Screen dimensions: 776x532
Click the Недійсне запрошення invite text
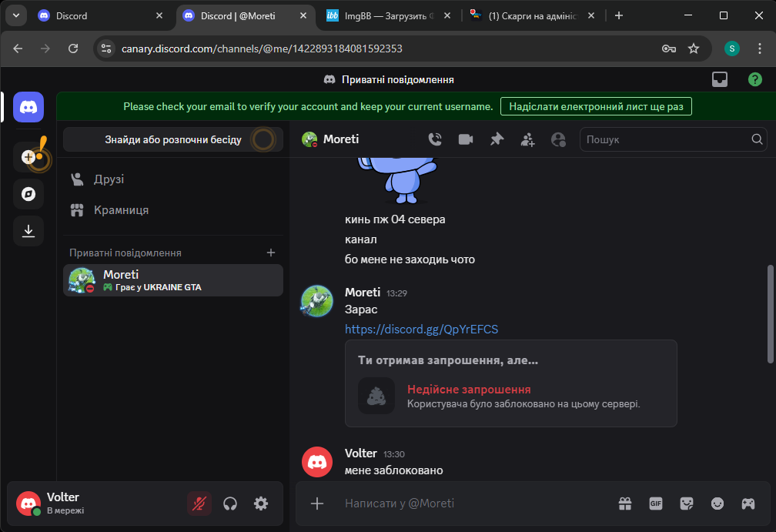[469, 390]
